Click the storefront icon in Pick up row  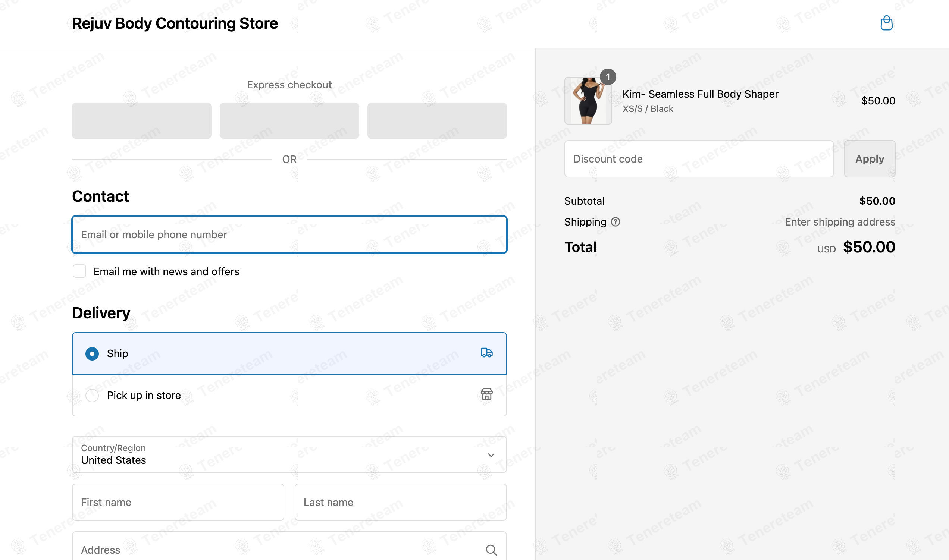(486, 394)
